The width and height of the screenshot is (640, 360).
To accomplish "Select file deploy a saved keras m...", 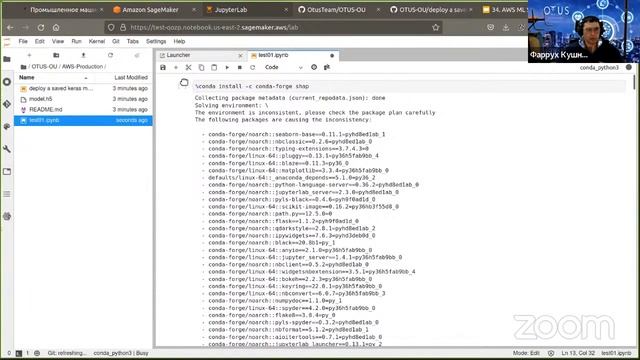I will 83,89.
